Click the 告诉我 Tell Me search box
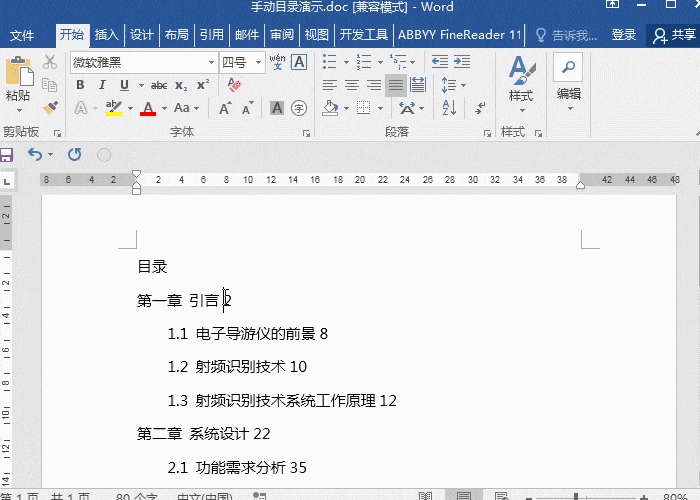The image size is (700, 500). (x=566, y=35)
